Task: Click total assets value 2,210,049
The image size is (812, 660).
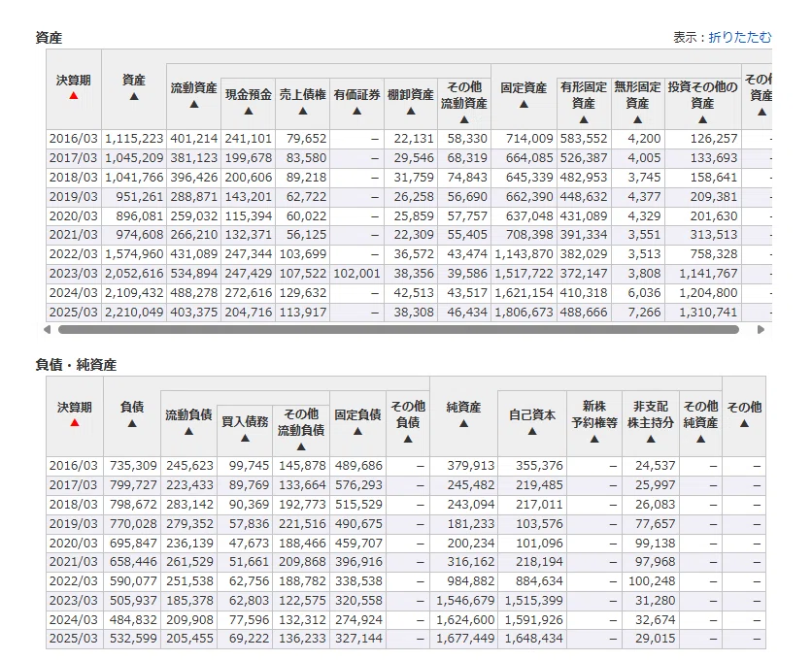Action: (134, 313)
